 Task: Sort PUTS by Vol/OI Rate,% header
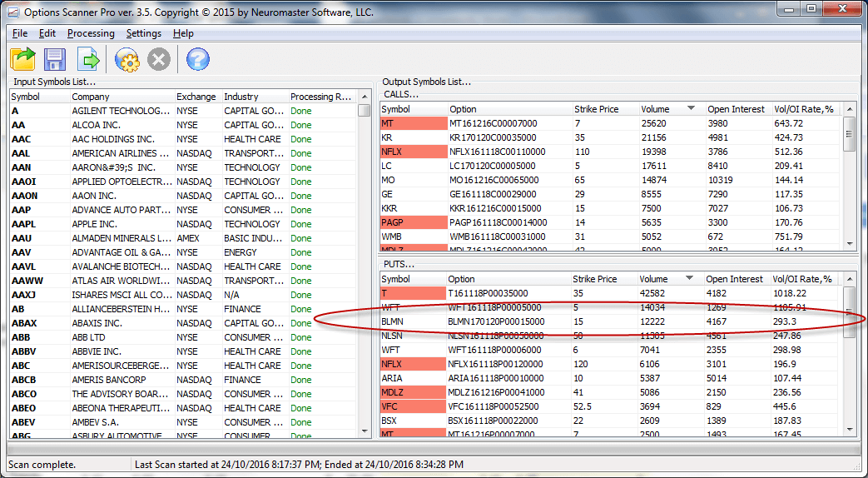pos(806,279)
